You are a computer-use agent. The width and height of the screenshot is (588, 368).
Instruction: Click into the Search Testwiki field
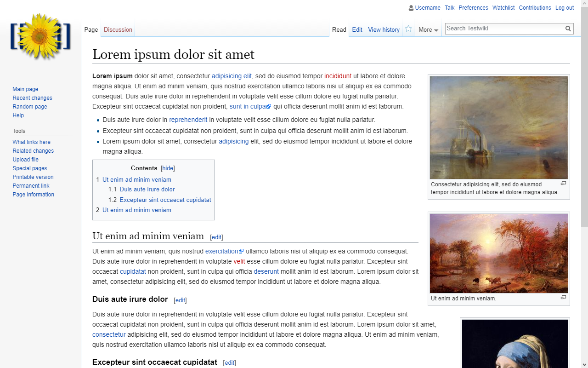click(504, 29)
